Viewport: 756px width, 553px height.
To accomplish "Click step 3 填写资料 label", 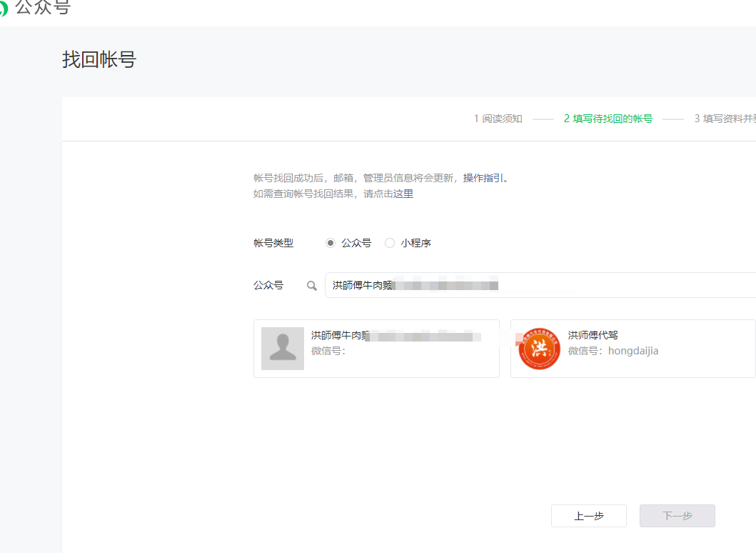I will click(725, 119).
